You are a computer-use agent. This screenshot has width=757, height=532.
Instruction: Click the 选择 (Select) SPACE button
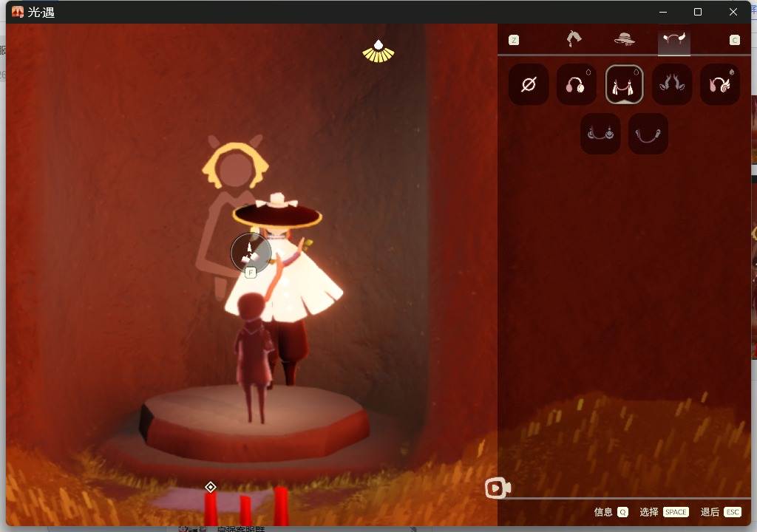(664, 512)
